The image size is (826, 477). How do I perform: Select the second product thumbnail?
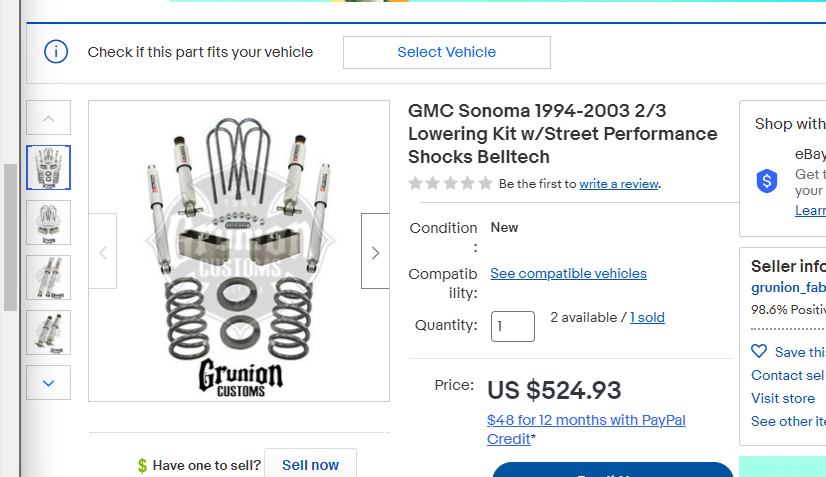(48, 223)
